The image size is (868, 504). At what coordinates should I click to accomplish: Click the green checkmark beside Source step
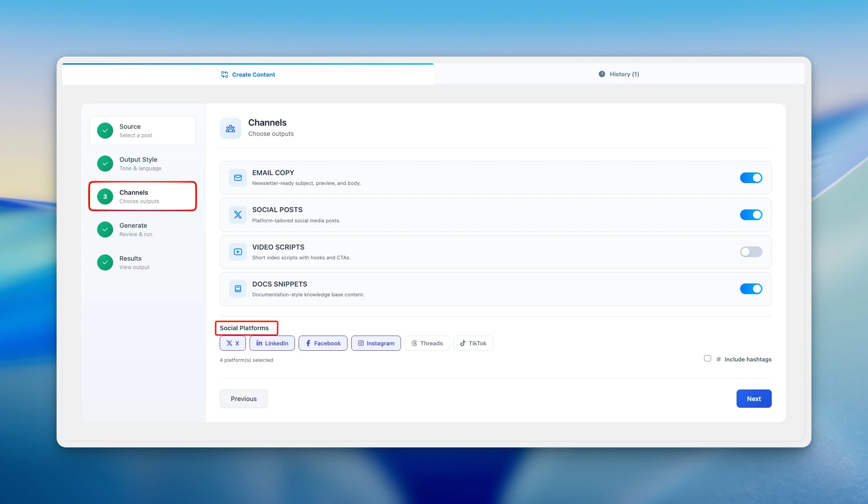(105, 131)
